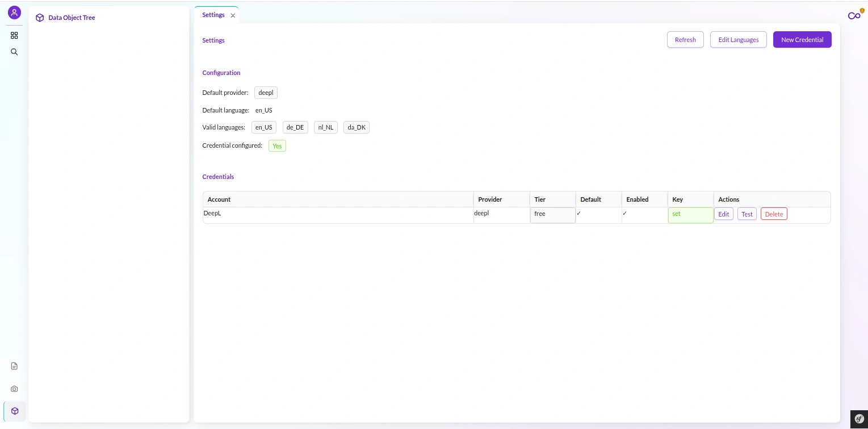
Task: Click the Credentials section heading
Action: (218, 177)
